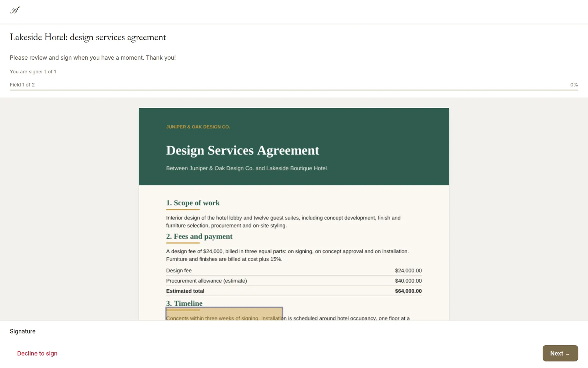This screenshot has width=588, height=368.
Task: Click the "Design fee" row label
Action: 179,270
